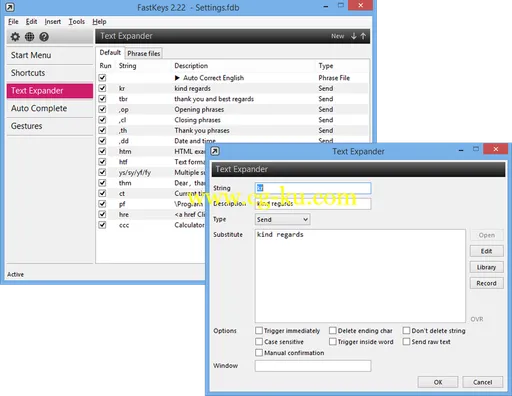Select Shortcuts in sidebar

50,73
